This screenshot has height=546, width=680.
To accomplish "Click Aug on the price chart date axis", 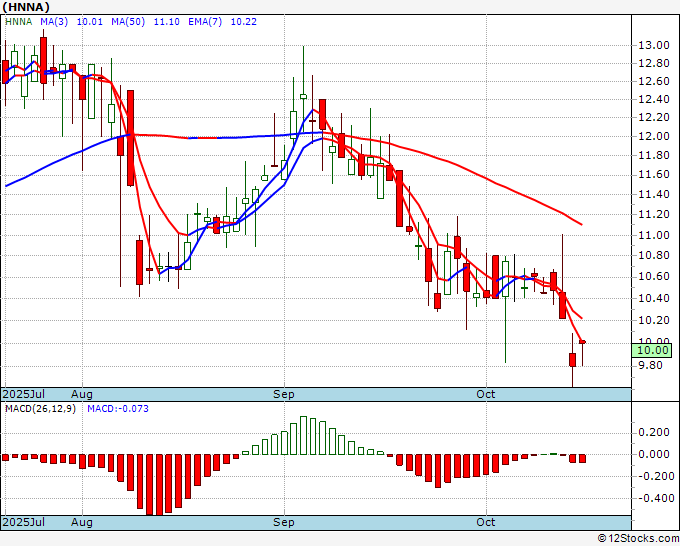I will pos(82,394).
